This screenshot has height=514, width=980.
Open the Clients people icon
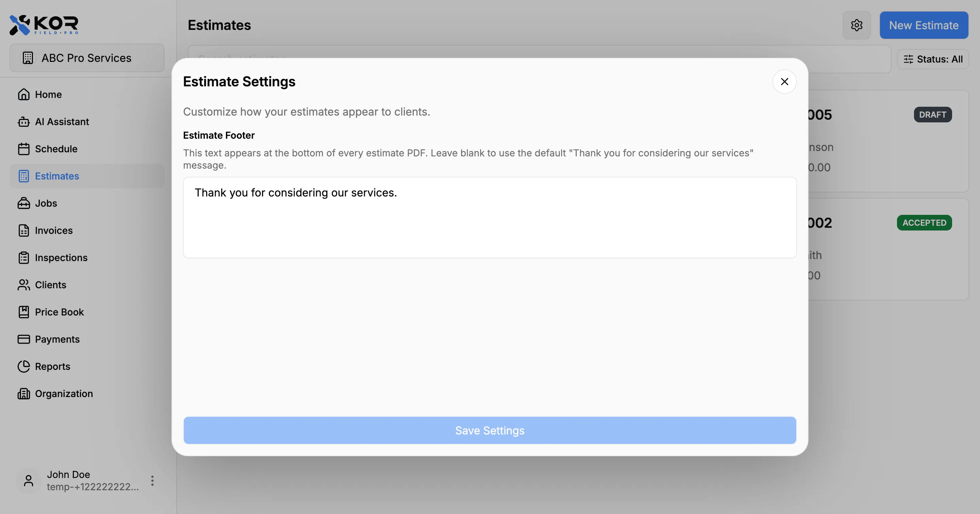tap(23, 285)
